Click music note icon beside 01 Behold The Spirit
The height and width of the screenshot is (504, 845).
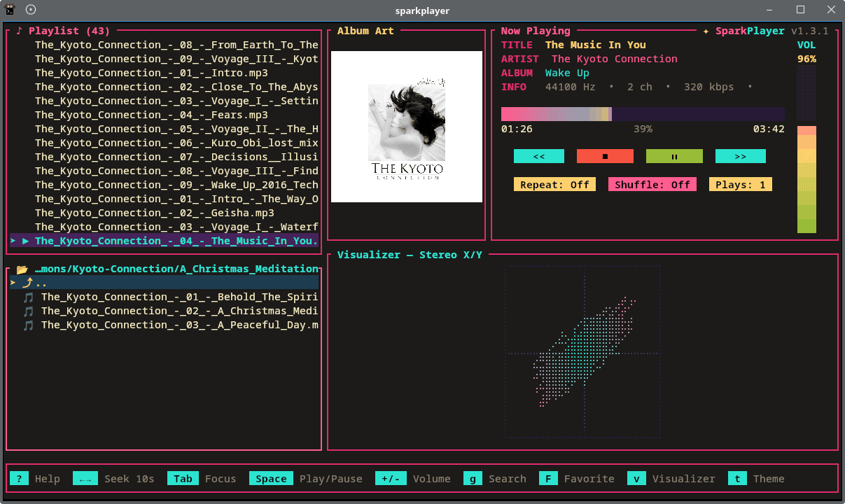pos(28,297)
